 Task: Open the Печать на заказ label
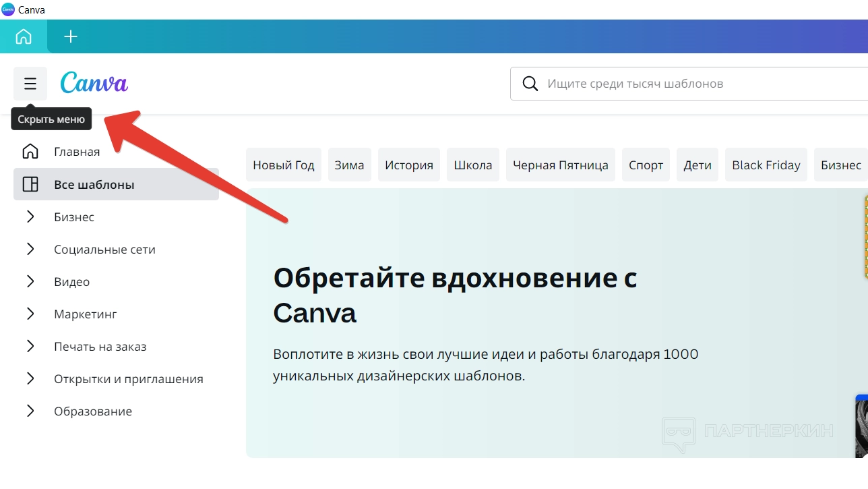[100, 347]
